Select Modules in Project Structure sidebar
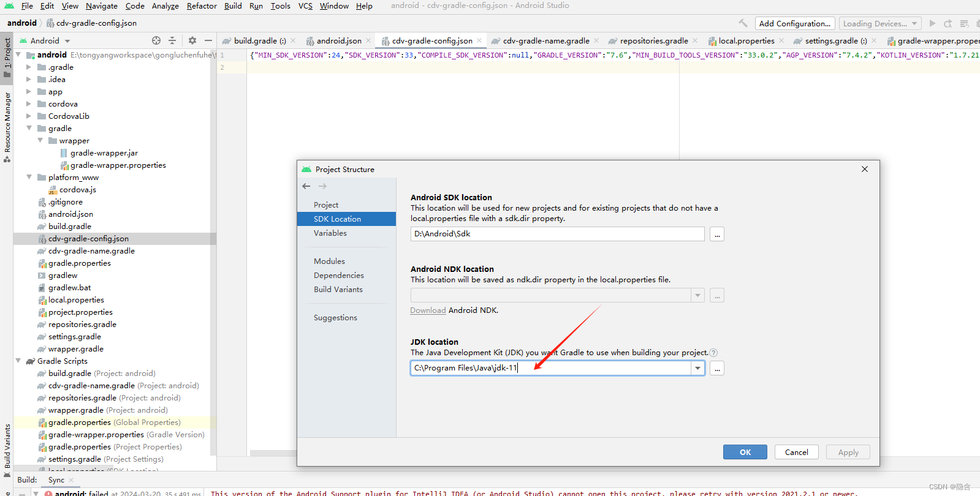The height and width of the screenshot is (496, 980). [329, 261]
